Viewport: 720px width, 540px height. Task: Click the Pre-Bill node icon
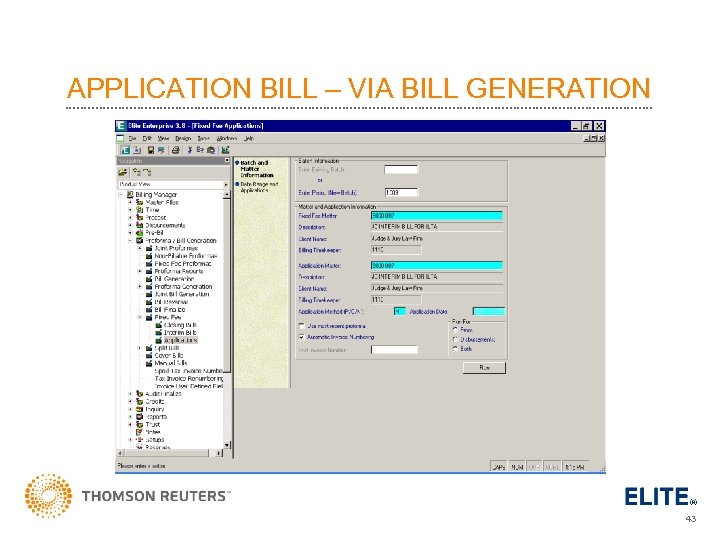[140, 233]
